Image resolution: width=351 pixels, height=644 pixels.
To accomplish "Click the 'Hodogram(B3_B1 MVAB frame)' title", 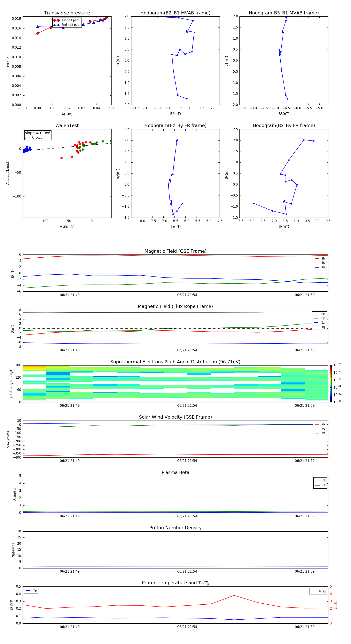I will coord(284,13).
